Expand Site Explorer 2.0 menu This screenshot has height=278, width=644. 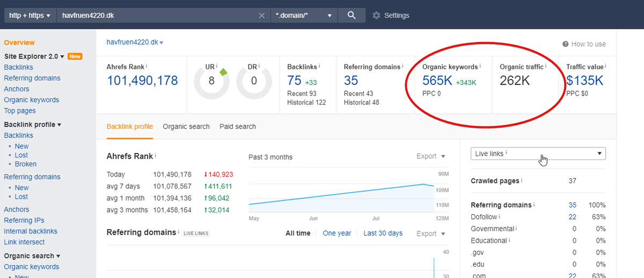pyautogui.click(x=34, y=56)
